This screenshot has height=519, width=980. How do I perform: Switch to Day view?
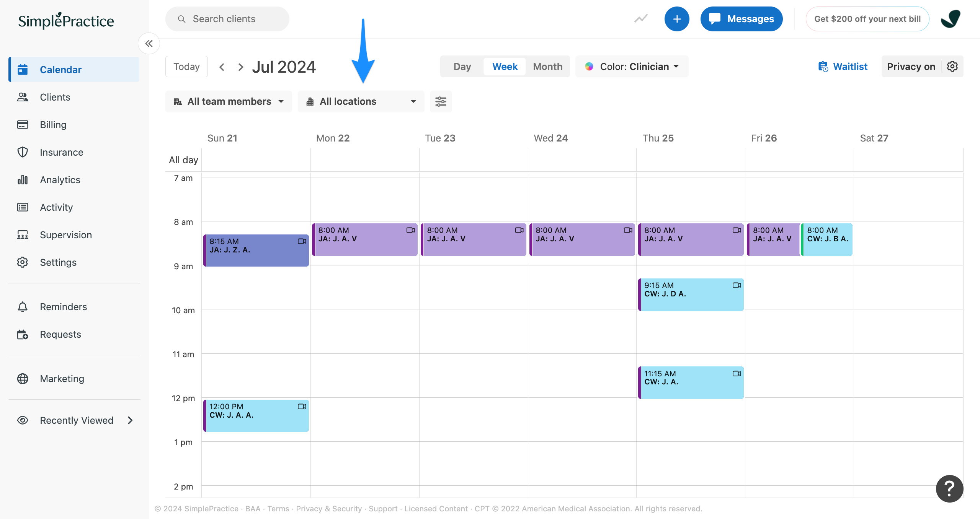[462, 67]
